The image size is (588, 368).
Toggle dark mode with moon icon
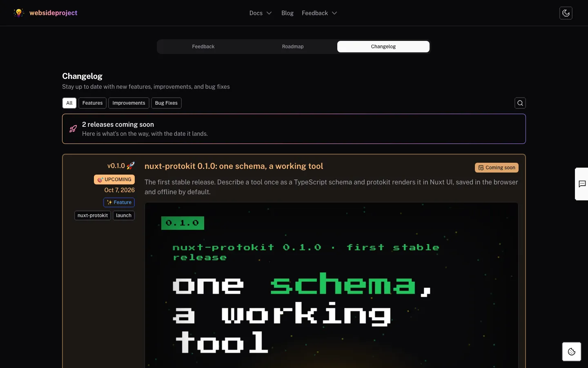coord(566,13)
